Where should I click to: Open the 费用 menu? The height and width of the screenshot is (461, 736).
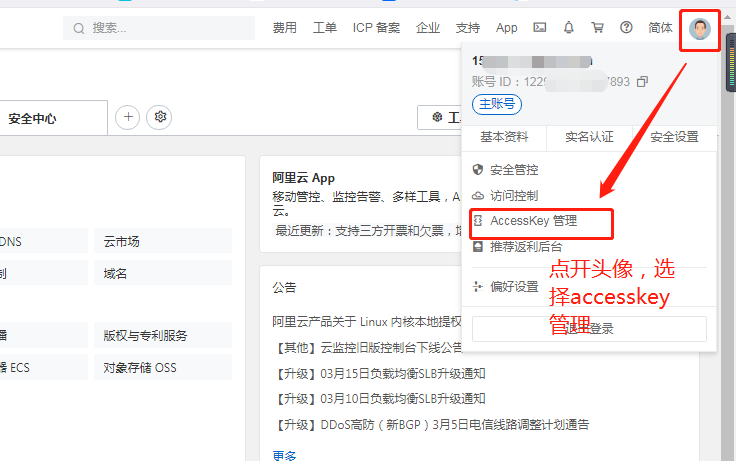click(284, 28)
